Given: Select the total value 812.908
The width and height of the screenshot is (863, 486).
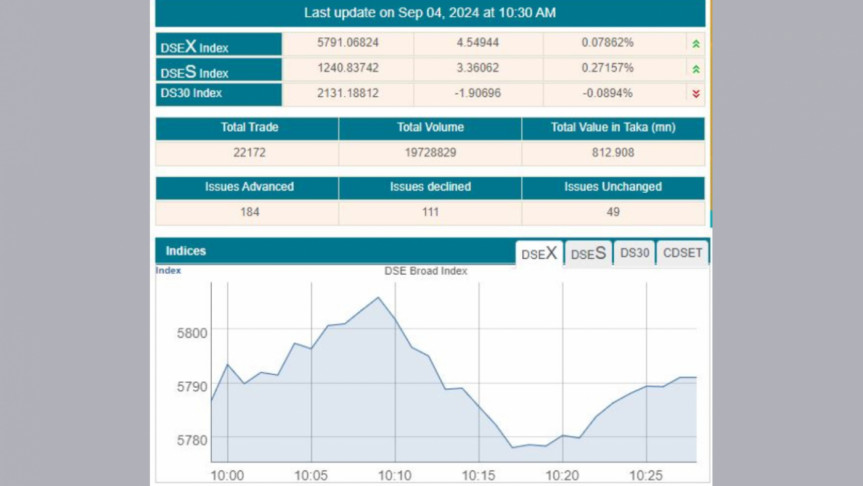Looking at the screenshot, I should click(x=613, y=152).
